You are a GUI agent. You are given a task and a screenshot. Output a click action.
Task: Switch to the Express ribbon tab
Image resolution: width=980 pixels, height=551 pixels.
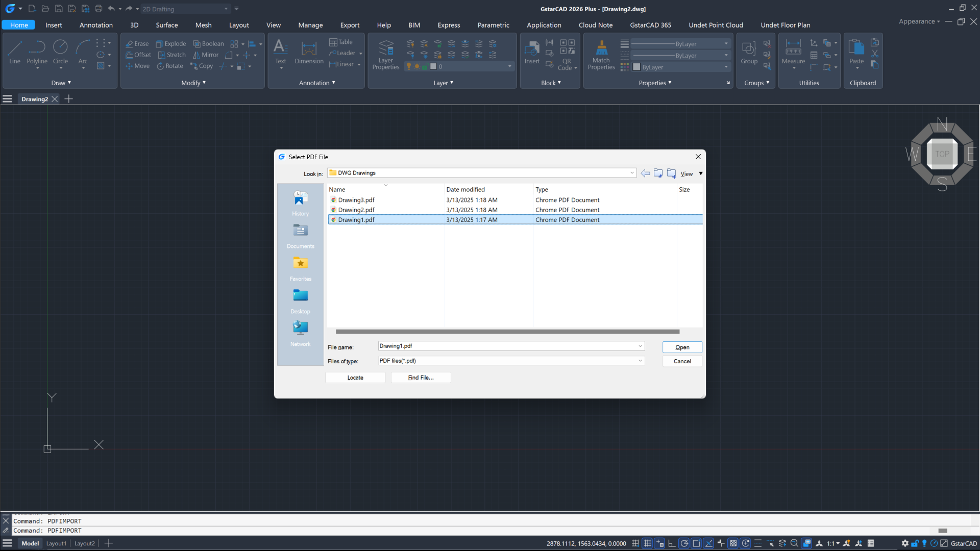coord(449,25)
